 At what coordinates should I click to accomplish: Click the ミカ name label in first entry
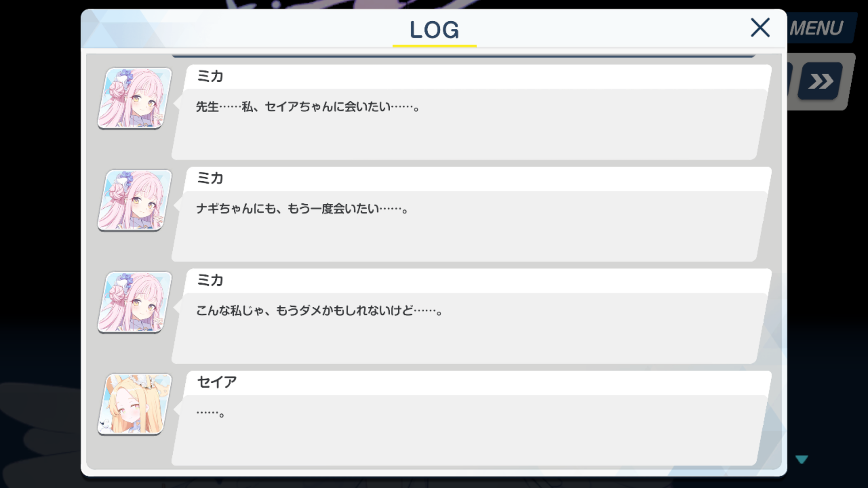(210, 76)
